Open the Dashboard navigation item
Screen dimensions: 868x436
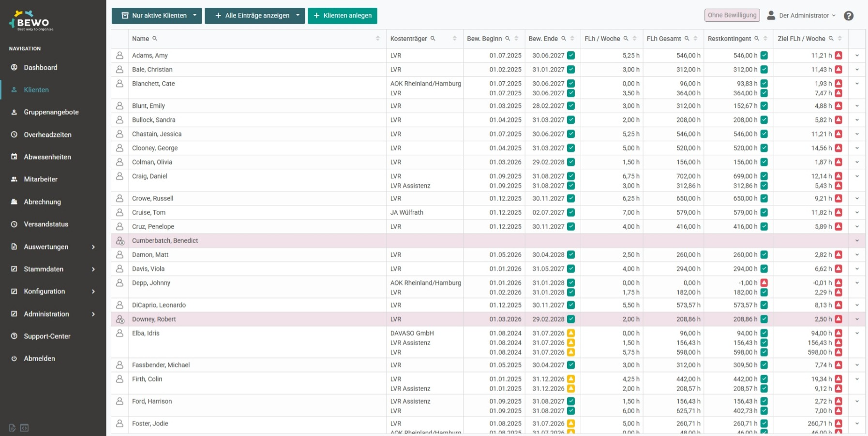pos(41,68)
